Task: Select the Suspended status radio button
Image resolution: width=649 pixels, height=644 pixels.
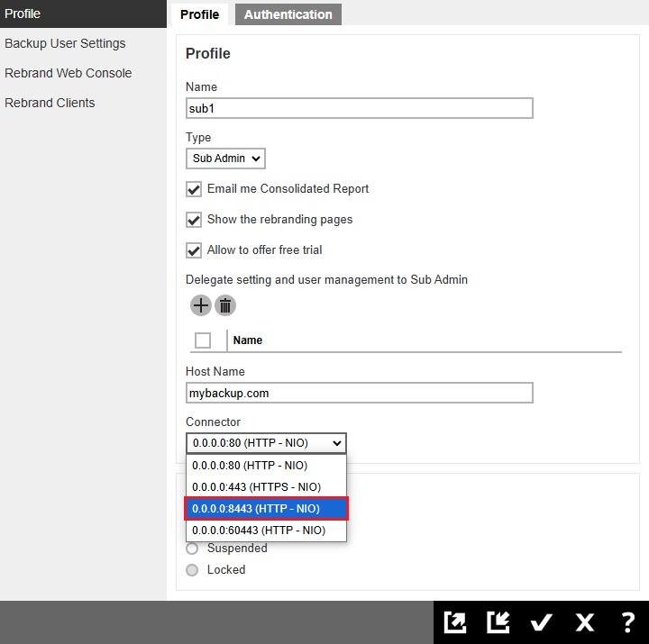Action: pos(192,549)
